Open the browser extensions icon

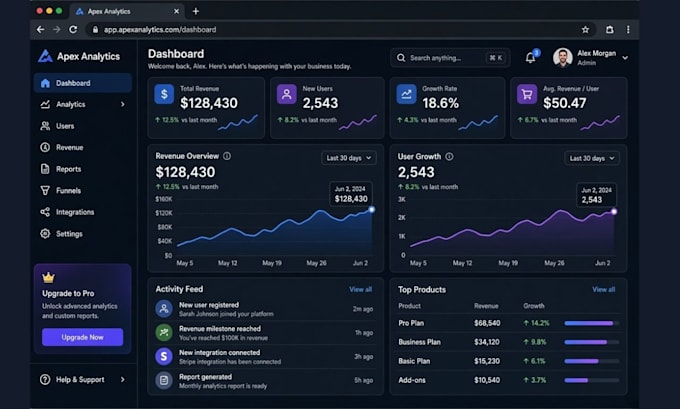pos(610,29)
